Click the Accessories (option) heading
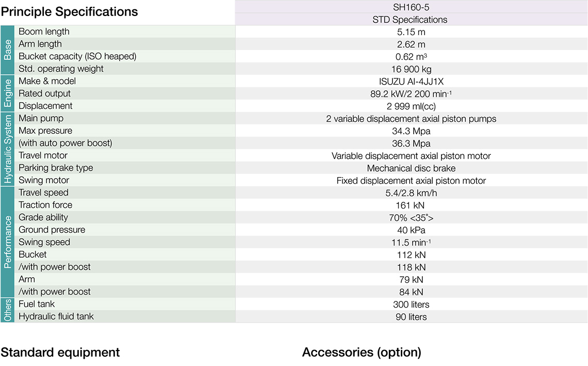The width and height of the screenshot is (588, 366). tap(362, 352)
